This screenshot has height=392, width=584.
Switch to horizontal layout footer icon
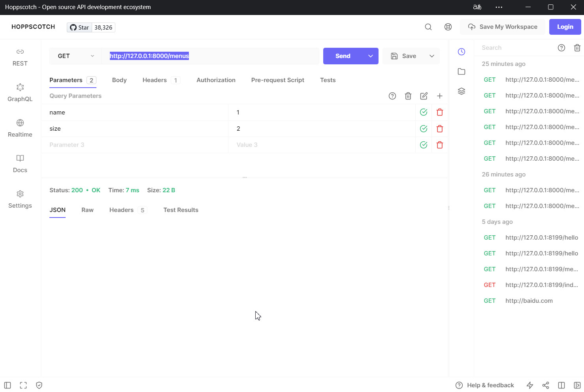(561, 385)
